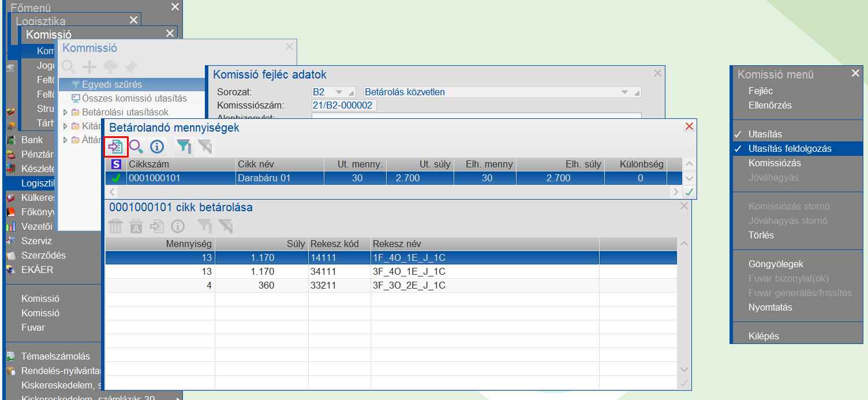Open Rendelés-nyilvántartás item in Főmenü
This screenshot has height=400, width=868.
pyautogui.click(x=61, y=371)
